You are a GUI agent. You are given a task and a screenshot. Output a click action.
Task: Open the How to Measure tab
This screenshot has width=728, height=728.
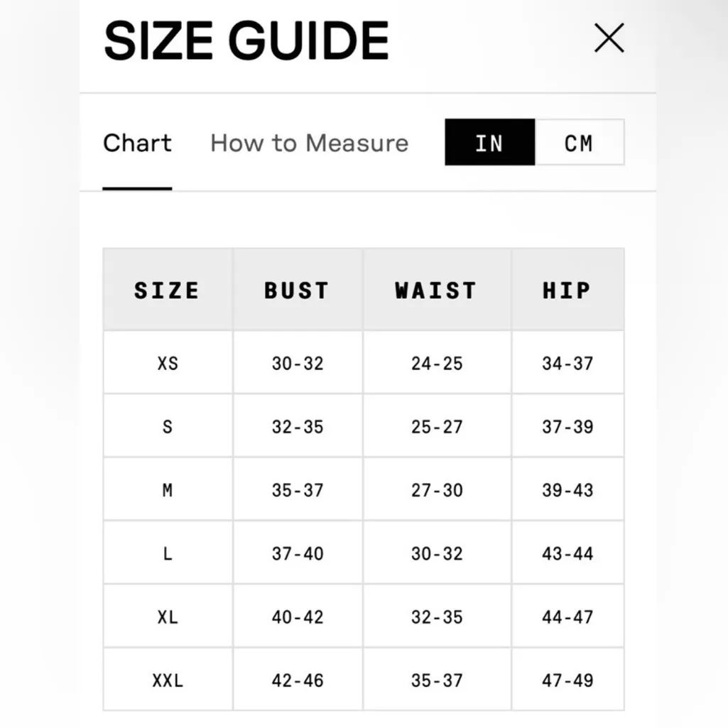pos(309,143)
